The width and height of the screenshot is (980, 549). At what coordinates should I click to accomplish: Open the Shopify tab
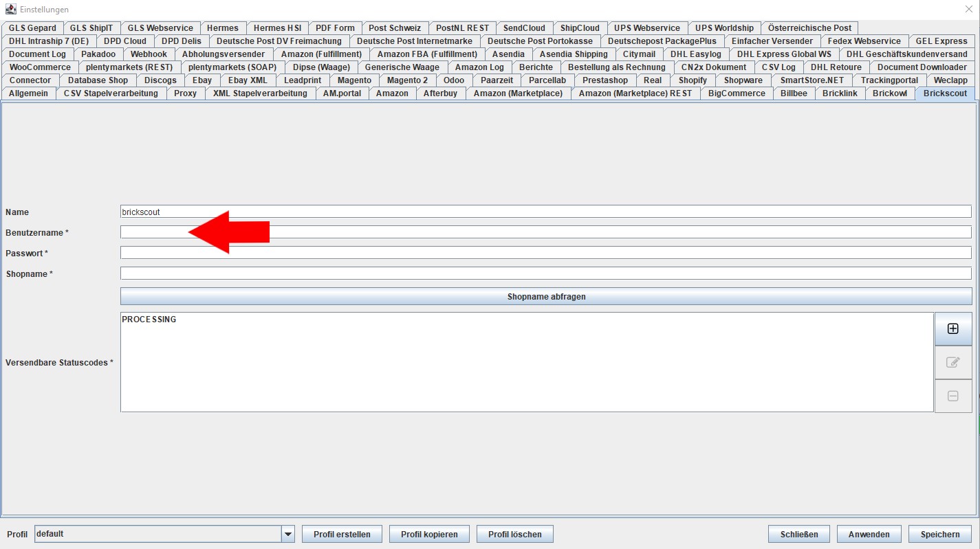693,80
